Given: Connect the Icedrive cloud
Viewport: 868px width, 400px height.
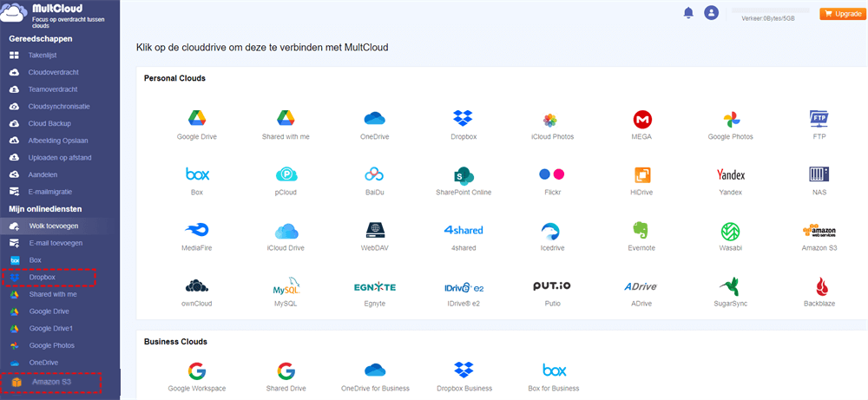Looking at the screenshot, I should [552, 236].
